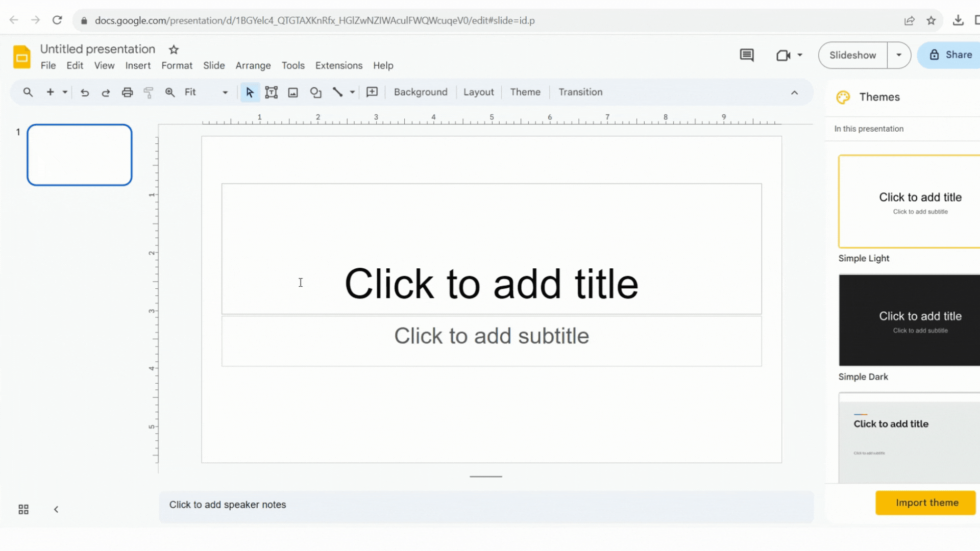Image resolution: width=980 pixels, height=551 pixels.
Task: Select the third theme with gray background
Action: [910, 438]
